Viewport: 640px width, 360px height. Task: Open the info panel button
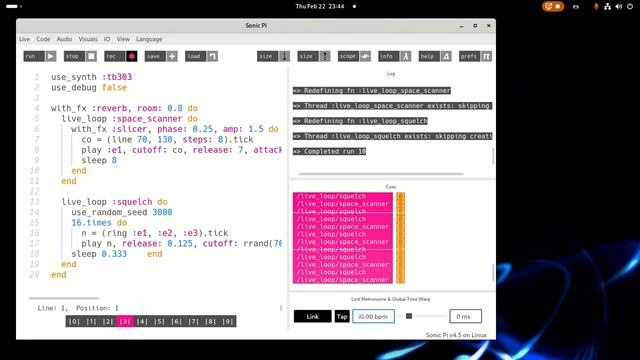click(394, 56)
